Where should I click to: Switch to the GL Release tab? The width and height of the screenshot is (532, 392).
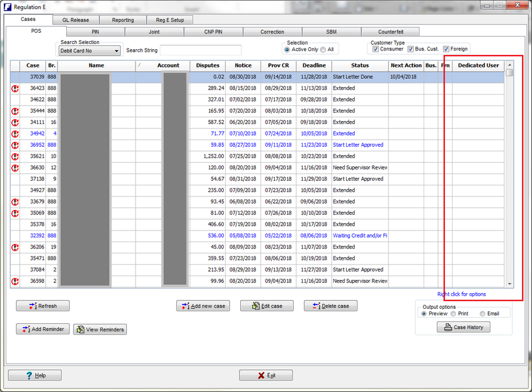[75, 20]
